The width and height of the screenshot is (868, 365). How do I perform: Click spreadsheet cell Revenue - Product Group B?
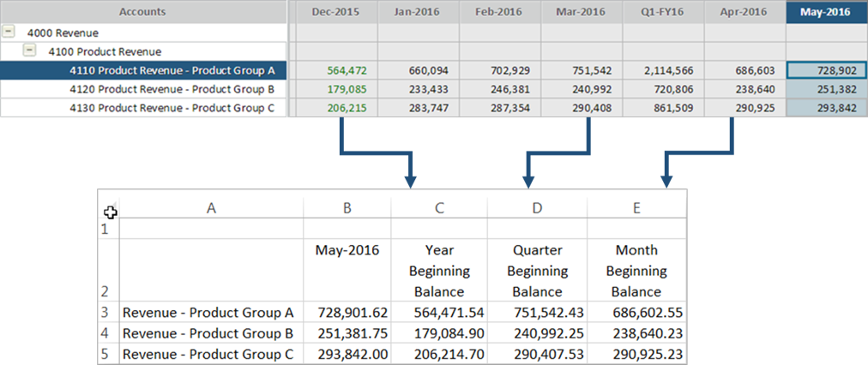pos(211,333)
